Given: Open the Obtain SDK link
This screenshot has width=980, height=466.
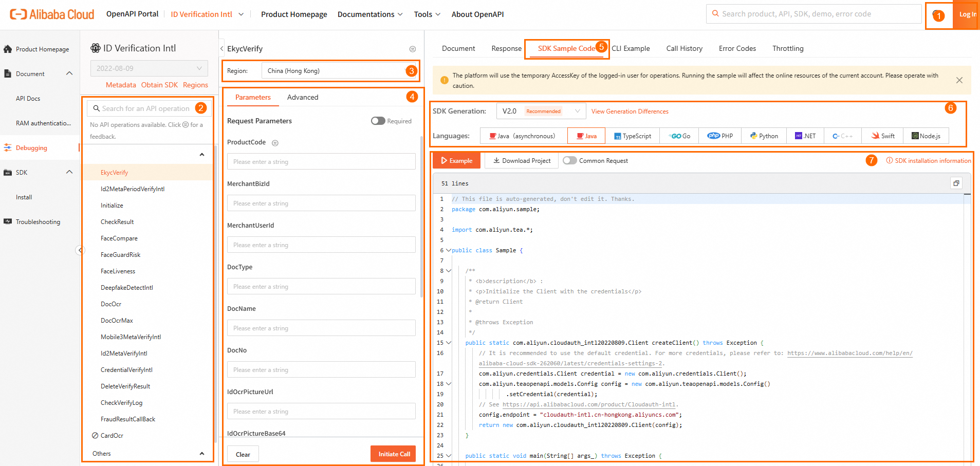Looking at the screenshot, I should coord(159,85).
